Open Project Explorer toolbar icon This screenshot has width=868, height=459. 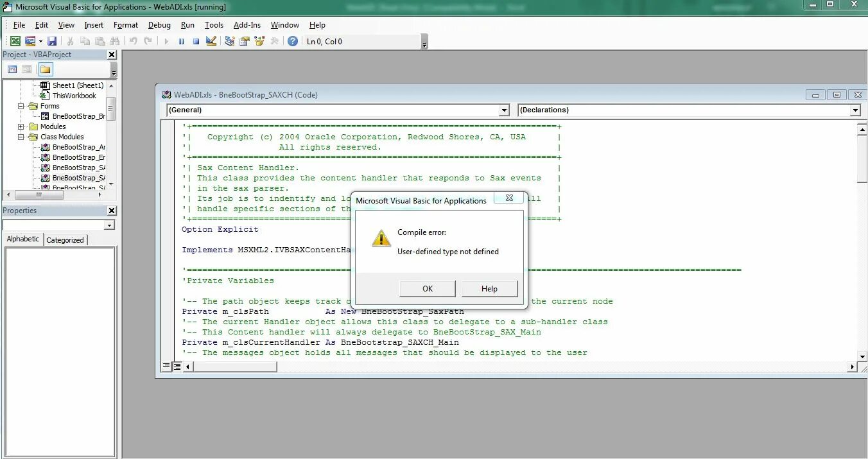point(229,41)
